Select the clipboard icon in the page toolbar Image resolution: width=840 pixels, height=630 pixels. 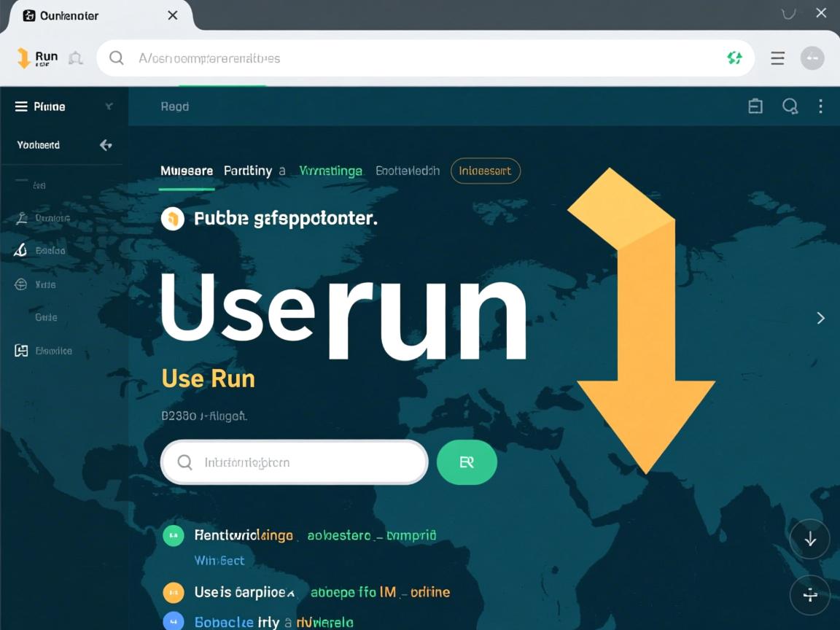click(755, 106)
